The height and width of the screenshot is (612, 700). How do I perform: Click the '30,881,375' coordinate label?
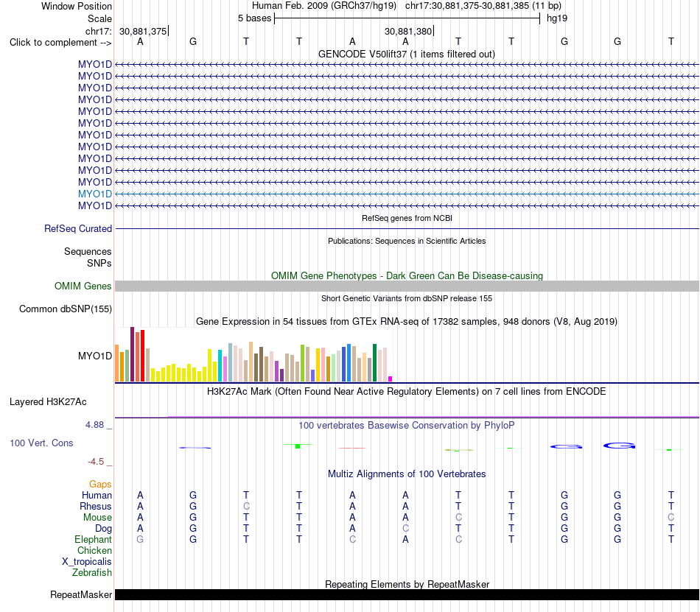point(143,31)
